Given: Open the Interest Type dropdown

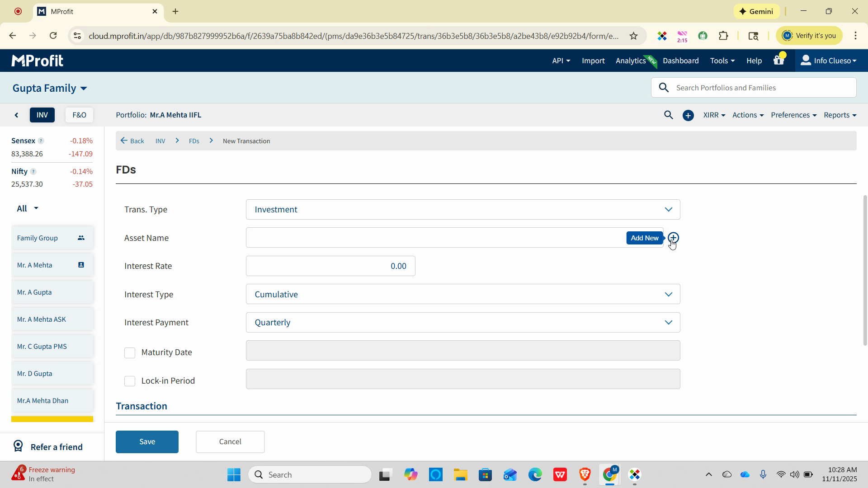Looking at the screenshot, I should pos(462,294).
